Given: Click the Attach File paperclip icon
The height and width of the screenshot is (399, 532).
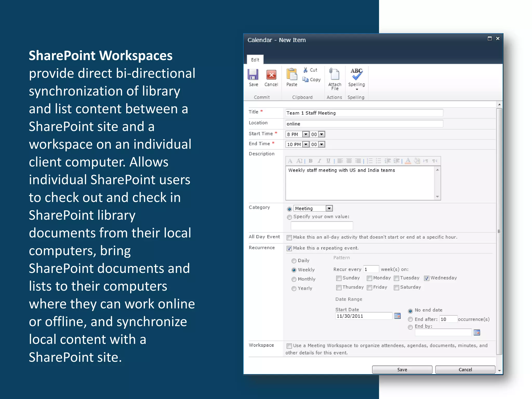Looking at the screenshot, I should 334,74.
